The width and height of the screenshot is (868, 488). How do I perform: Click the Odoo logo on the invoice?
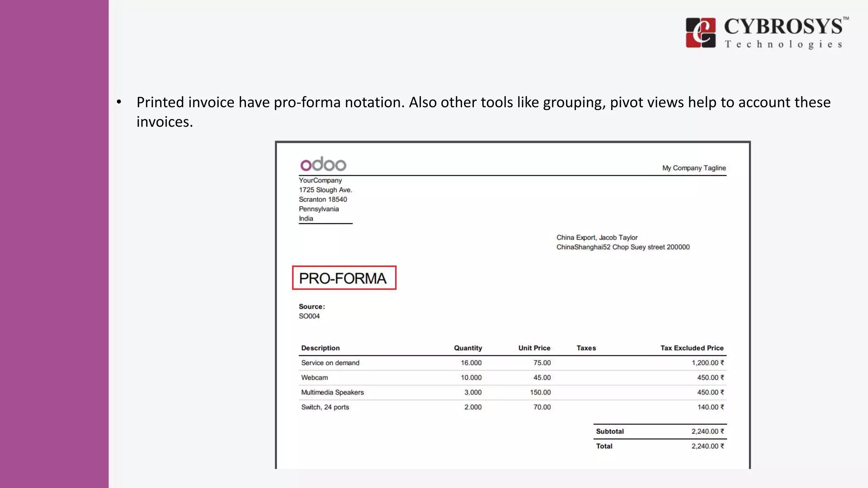323,164
